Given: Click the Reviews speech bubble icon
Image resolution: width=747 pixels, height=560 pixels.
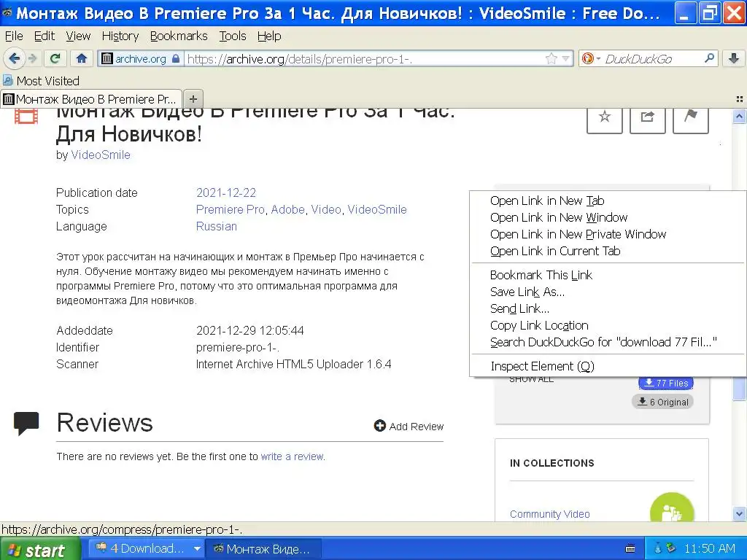Looking at the screenshot, I should [x=26, y=423].
